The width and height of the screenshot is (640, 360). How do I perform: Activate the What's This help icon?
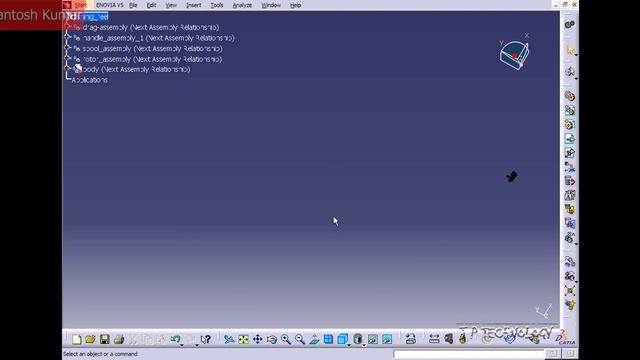(206, 339)
